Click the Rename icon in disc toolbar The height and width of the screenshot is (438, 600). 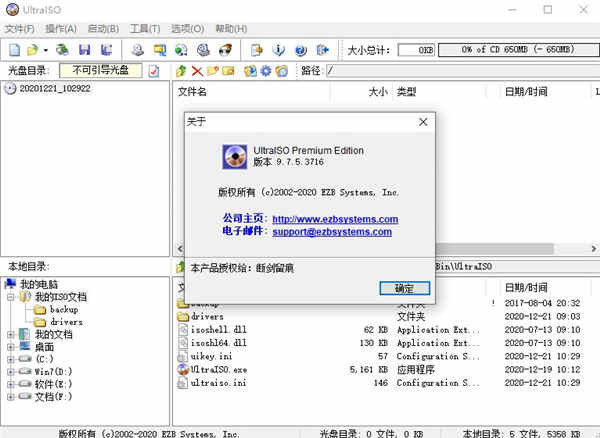pos(228,71)
